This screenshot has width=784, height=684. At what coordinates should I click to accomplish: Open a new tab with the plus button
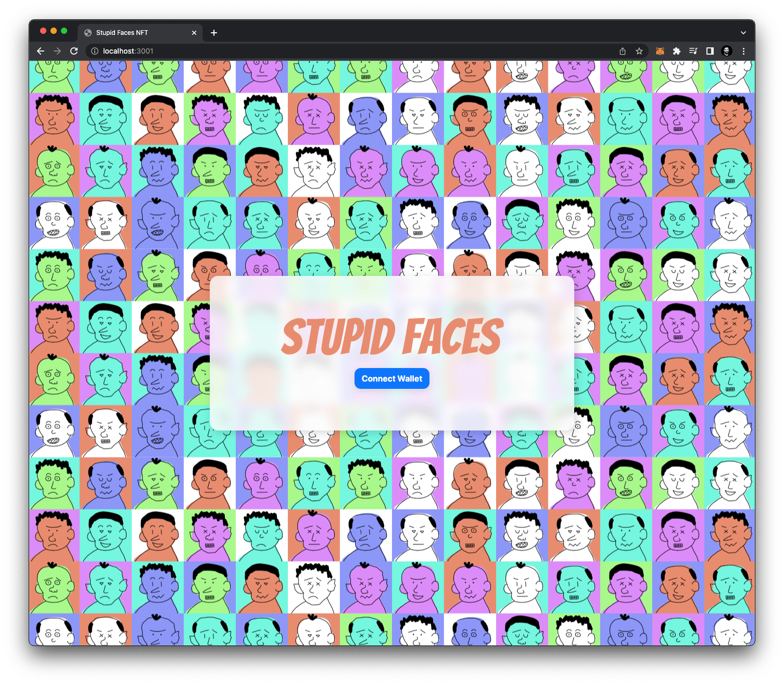(x=214, y=33)
